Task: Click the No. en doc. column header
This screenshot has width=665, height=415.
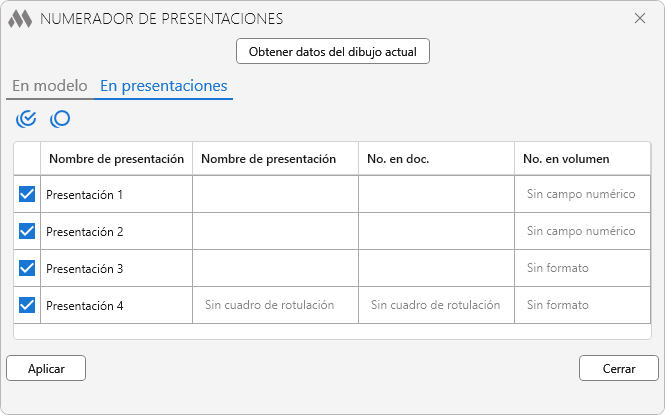Action: 398,159
